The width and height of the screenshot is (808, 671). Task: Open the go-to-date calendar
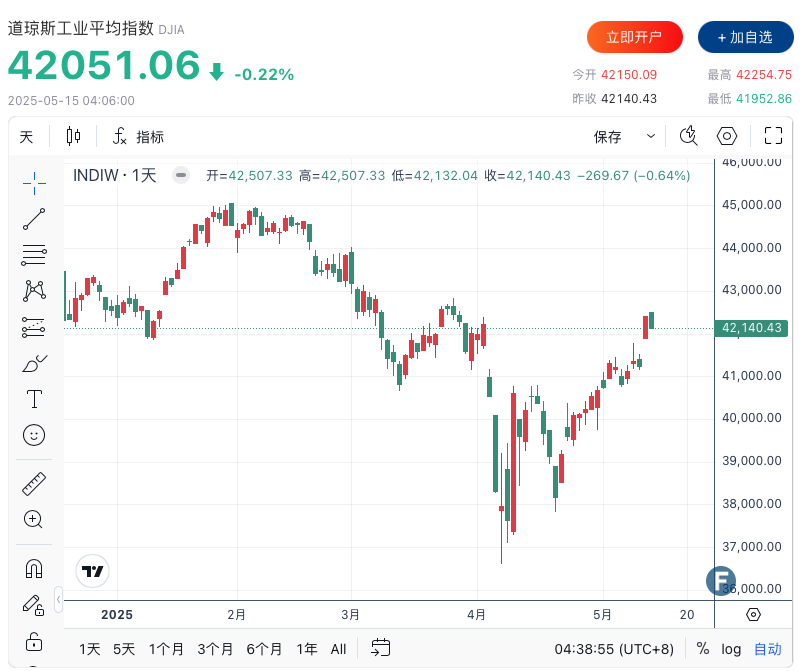(x=381, y=648)
